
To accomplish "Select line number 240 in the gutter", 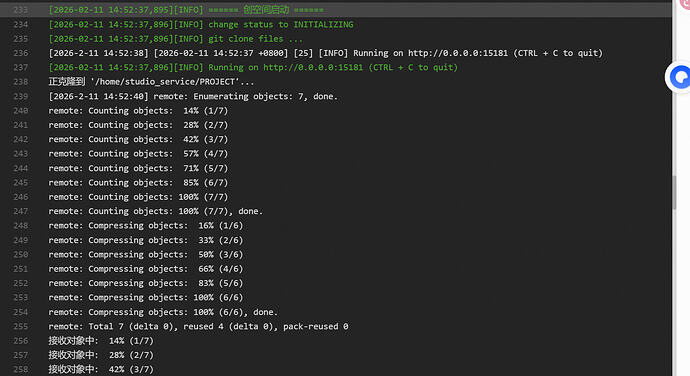I will pos(21,111).
